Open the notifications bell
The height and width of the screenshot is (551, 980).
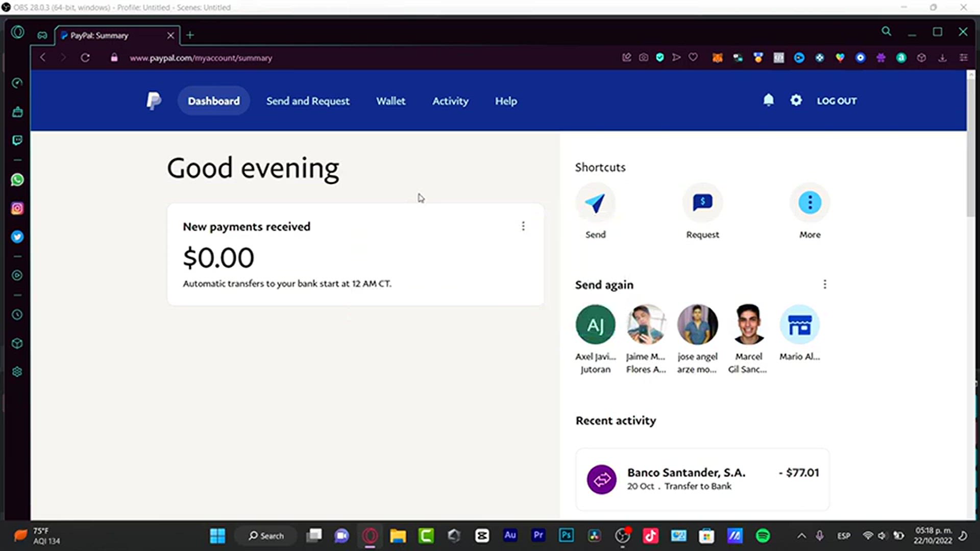pyautogui.click(x=768, y=100)
